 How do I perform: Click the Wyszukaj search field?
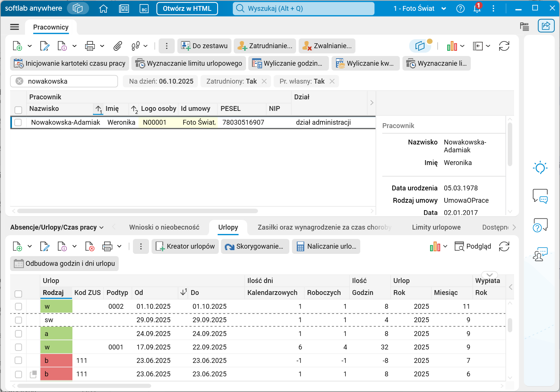304,9
